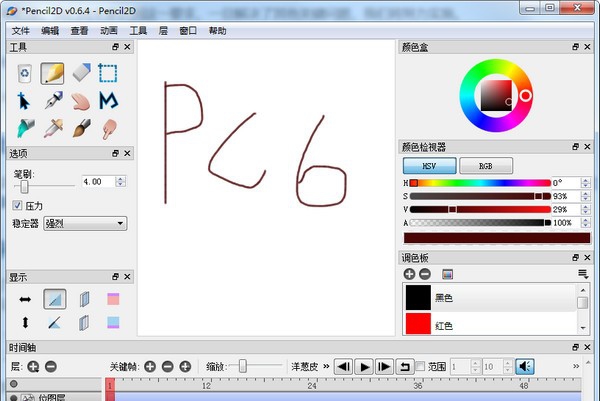Open the 稳定器 stabilizer dropdown
Screen dimensions: 600x401
pyautogui.click(x=85, y=223)
